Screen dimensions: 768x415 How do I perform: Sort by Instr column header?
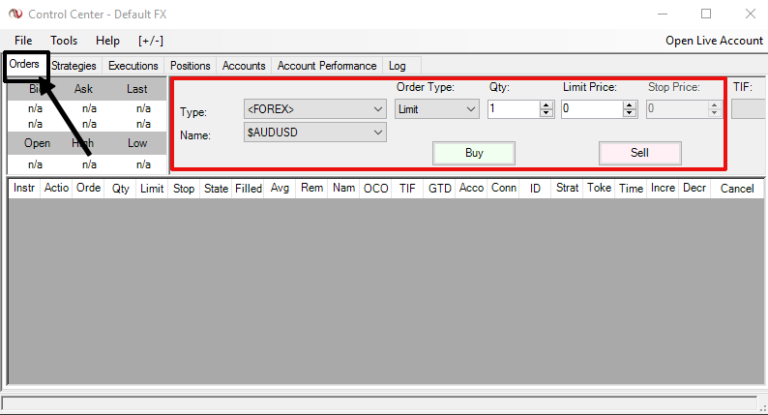24,188
